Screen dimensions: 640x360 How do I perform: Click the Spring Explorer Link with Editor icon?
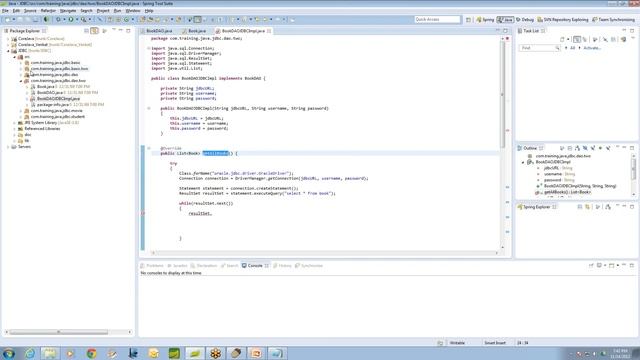[x=588, y=207]
